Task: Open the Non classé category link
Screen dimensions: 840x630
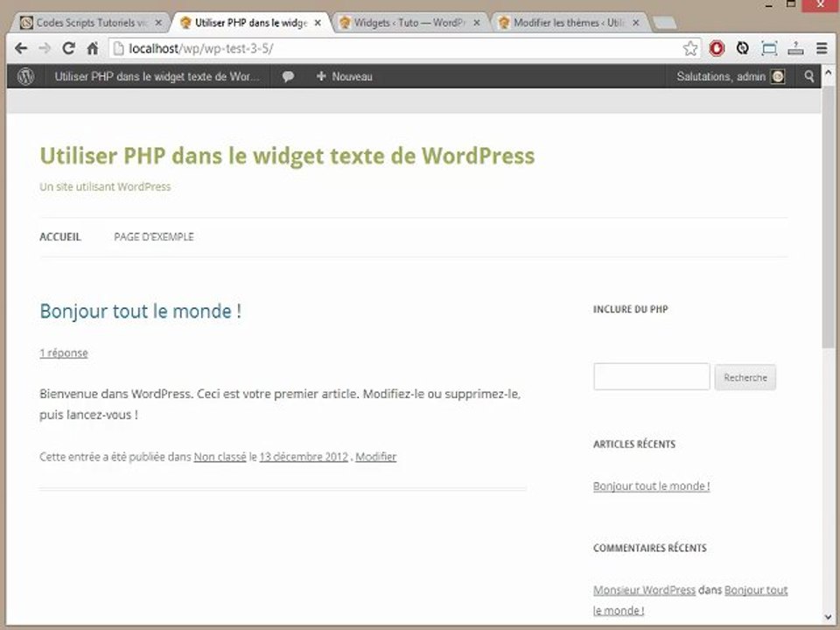Action: [220, 457]
